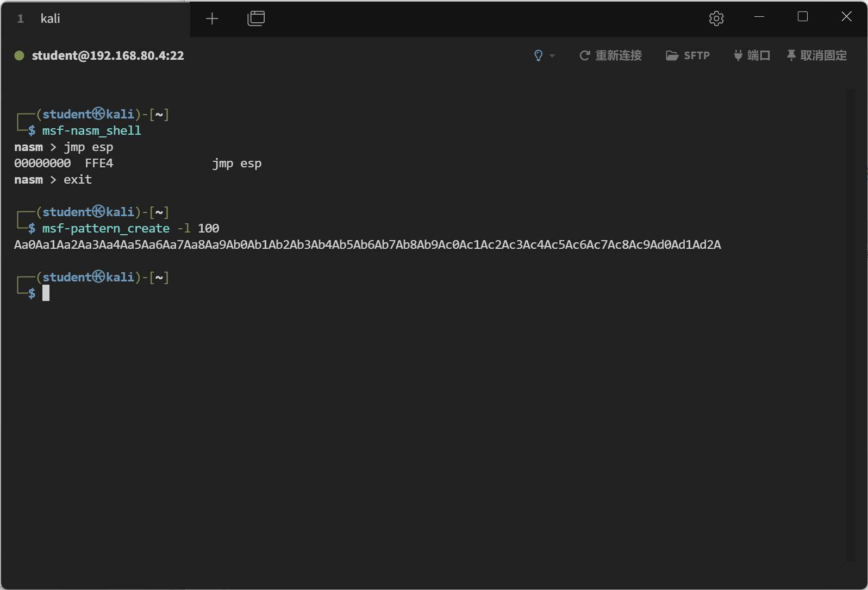Click the green connection status dot
868x590 pixels.
pyautogui.click(x=19, y=55)
